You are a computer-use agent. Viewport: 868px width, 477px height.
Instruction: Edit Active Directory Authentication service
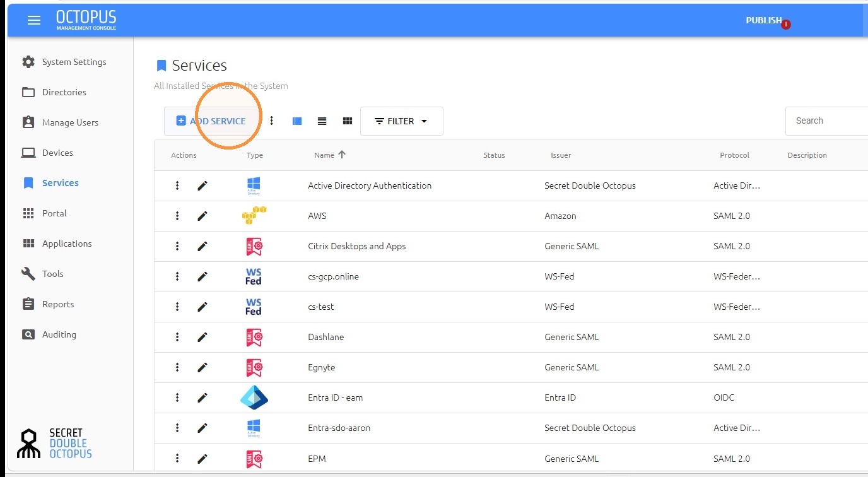pos(202,185)
